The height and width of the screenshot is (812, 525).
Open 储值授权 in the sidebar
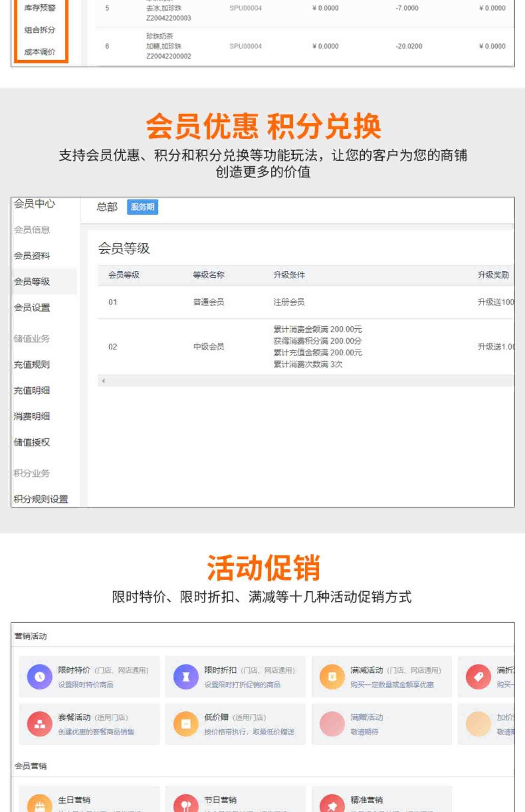pos(32,442)
